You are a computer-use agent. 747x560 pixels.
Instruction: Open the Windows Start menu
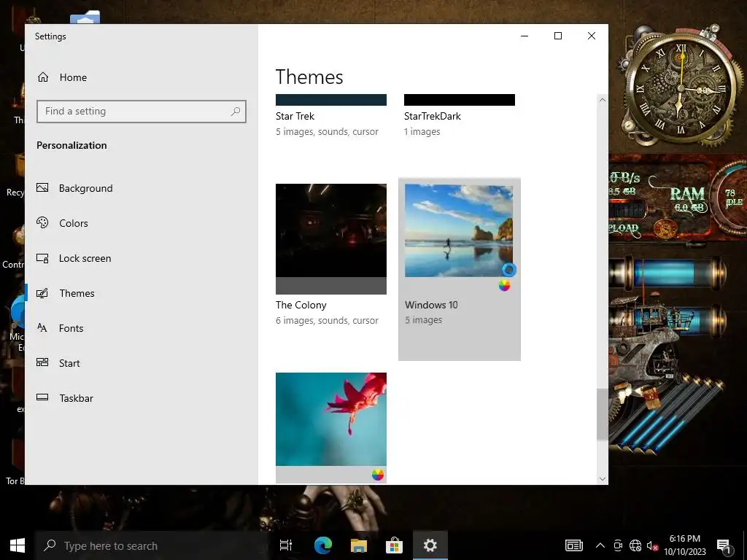tap(18, 545)
